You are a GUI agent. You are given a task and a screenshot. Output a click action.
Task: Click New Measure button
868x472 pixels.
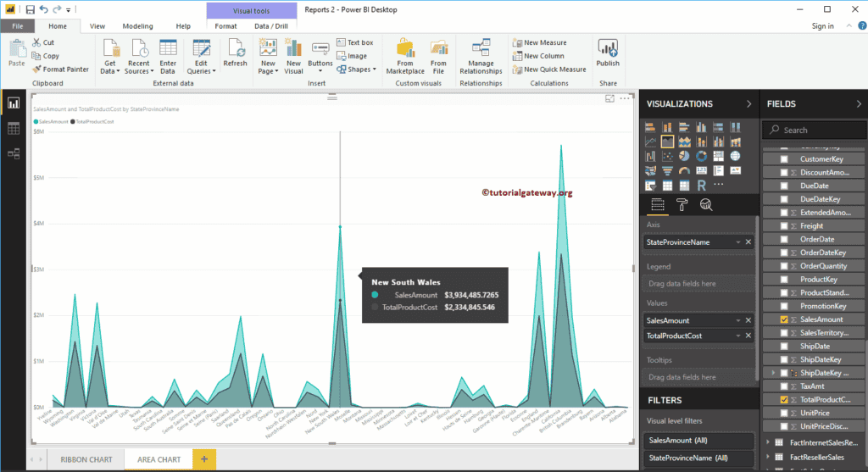tap(539, 42)
